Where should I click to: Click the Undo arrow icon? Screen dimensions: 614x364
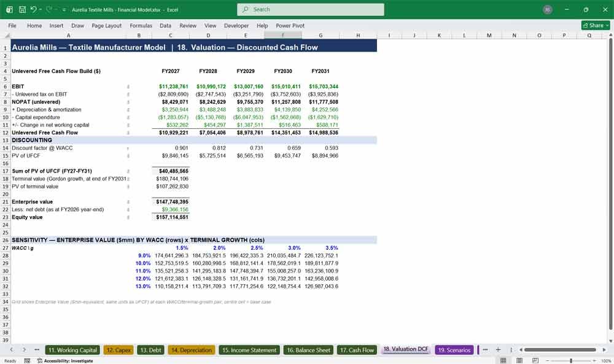pos(33,9)
